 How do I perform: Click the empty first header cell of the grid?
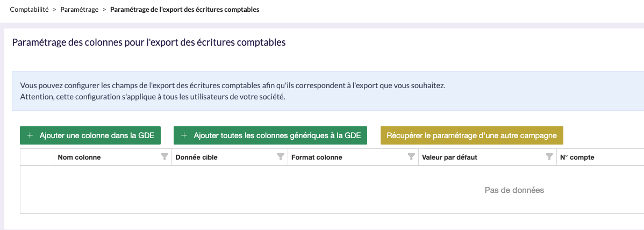tap(37, 157)
